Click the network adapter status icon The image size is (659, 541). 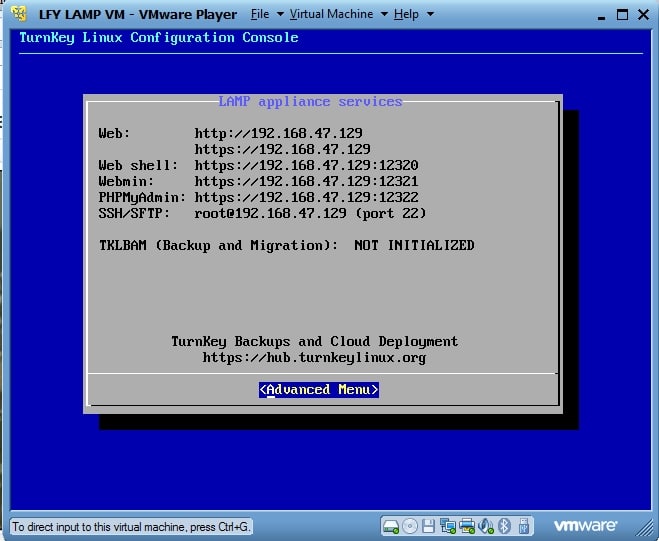click(x=447, y=526)
